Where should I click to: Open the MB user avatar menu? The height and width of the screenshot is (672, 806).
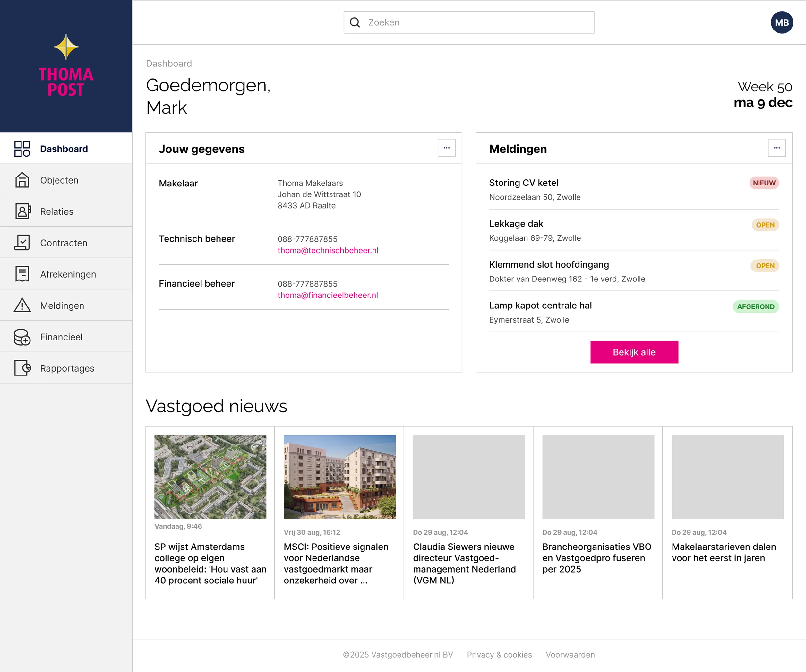click(781, 23)
